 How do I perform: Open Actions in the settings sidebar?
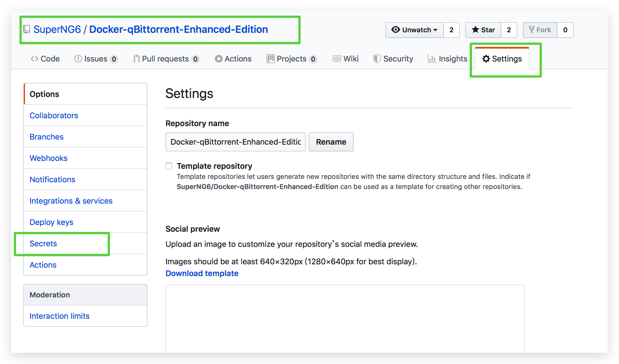(85, 265)
